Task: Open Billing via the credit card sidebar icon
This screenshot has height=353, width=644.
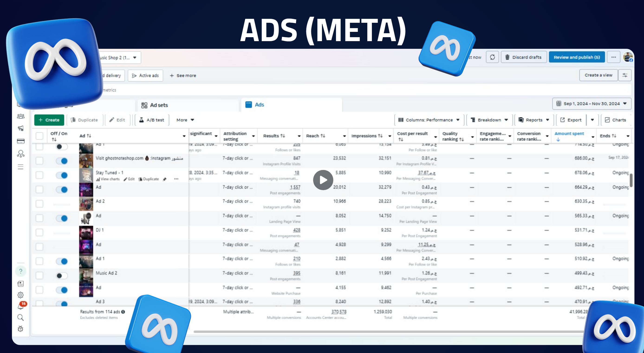Action: click(21, 141)
